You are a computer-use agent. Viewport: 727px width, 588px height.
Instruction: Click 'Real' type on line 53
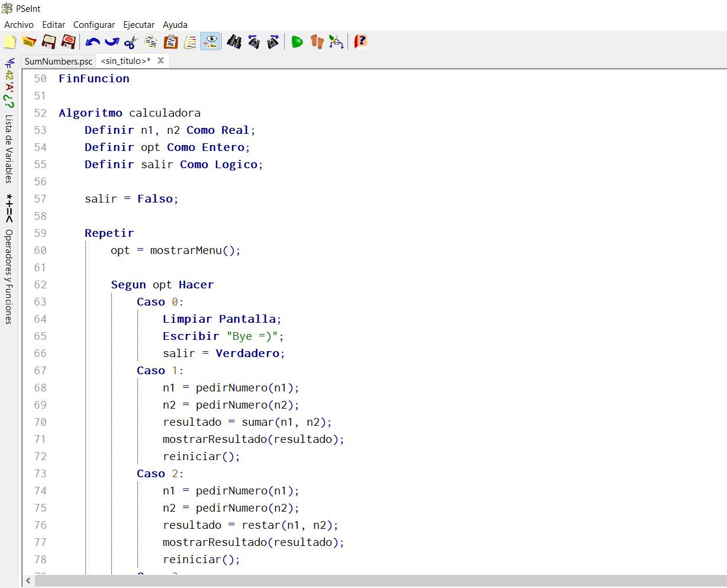click(x=236, y=130)
